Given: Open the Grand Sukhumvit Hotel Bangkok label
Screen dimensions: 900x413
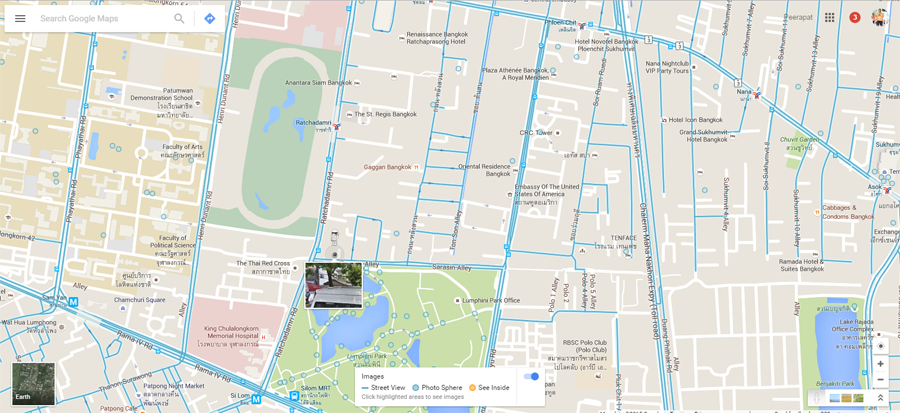Looking at the screenshot, I should point(704,136).
